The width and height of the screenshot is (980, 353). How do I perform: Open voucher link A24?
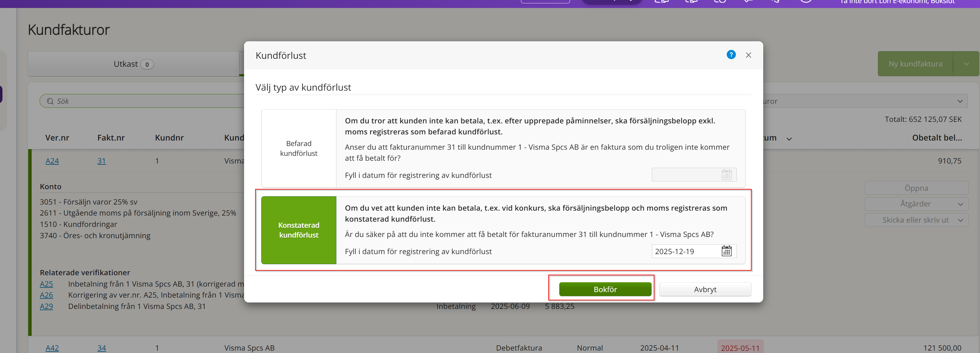pos(52,161)
